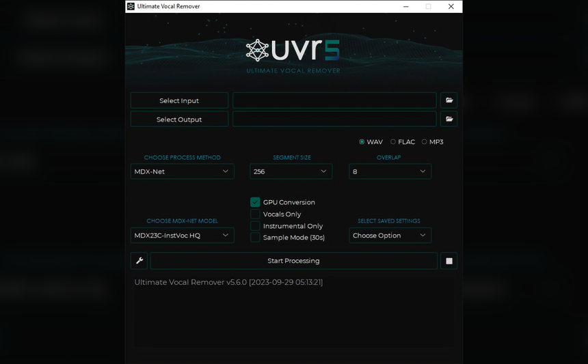Click the UVR app icon in title bar
588x364 pixels.
(x=131, y=6)
